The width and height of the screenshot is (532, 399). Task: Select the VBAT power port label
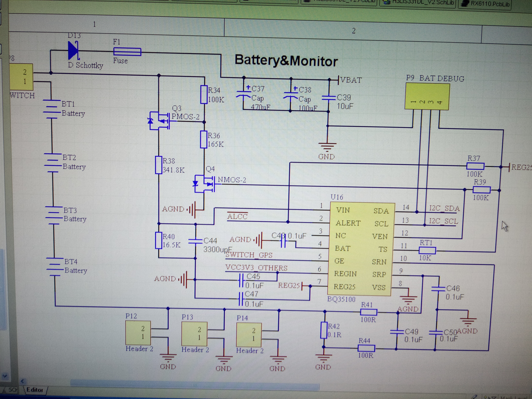[351, 80]
